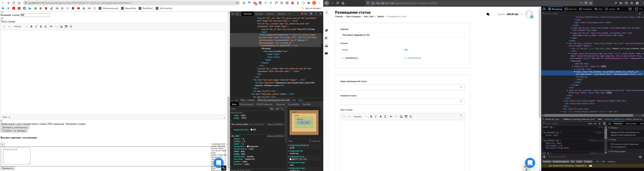Switch to Sources tab in Chrome DevTools
Viewport: 644px width, 171px height.
click(x=270, y=14)
